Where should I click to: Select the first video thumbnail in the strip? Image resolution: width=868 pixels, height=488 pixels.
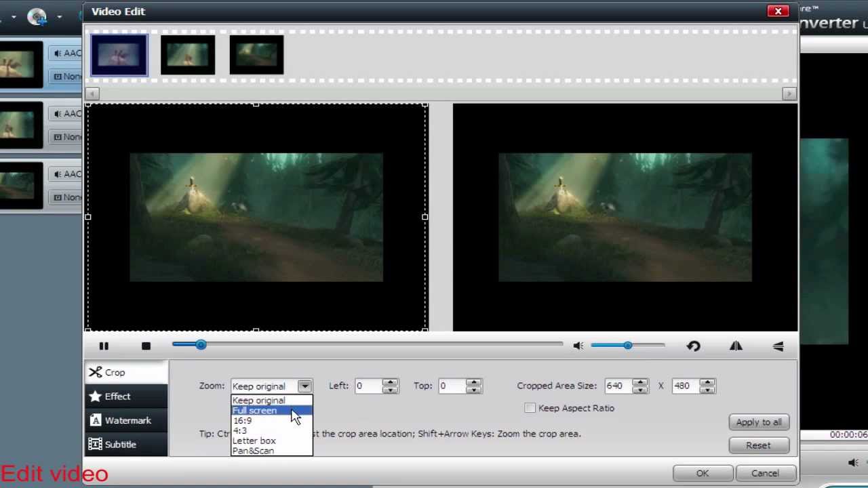(119, 54)
